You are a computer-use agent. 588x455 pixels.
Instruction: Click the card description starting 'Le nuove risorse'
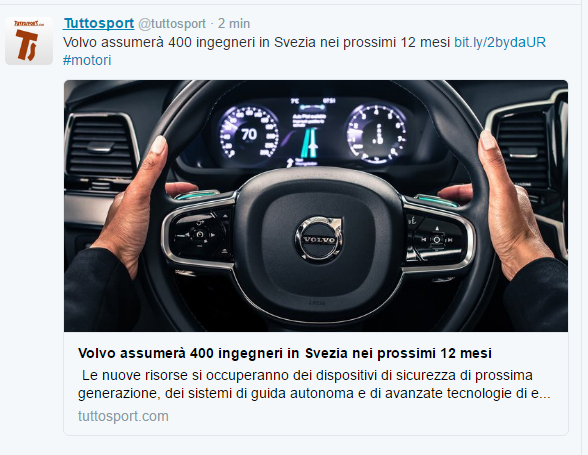(314, 384)
